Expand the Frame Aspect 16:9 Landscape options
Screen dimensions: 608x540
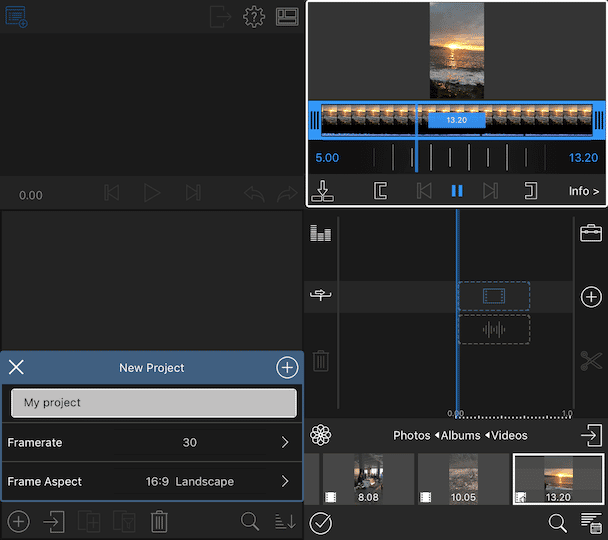click(x=152, y=481)
